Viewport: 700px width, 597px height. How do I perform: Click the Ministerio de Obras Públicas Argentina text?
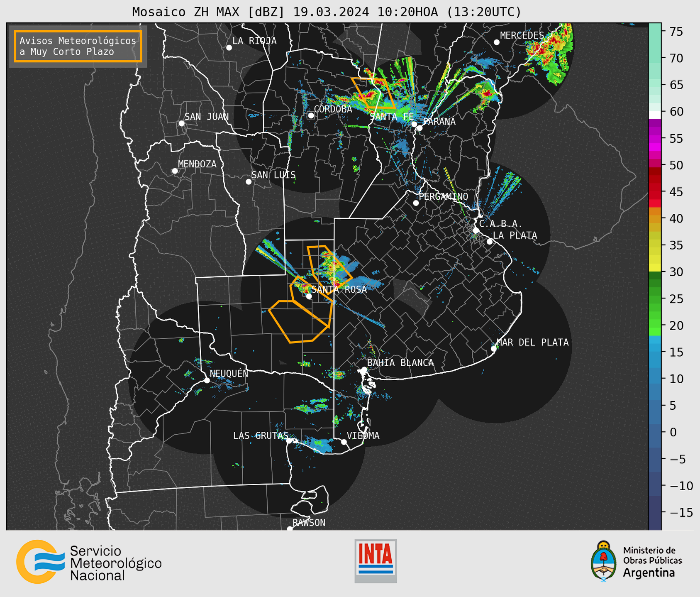(x=652, y=562)
